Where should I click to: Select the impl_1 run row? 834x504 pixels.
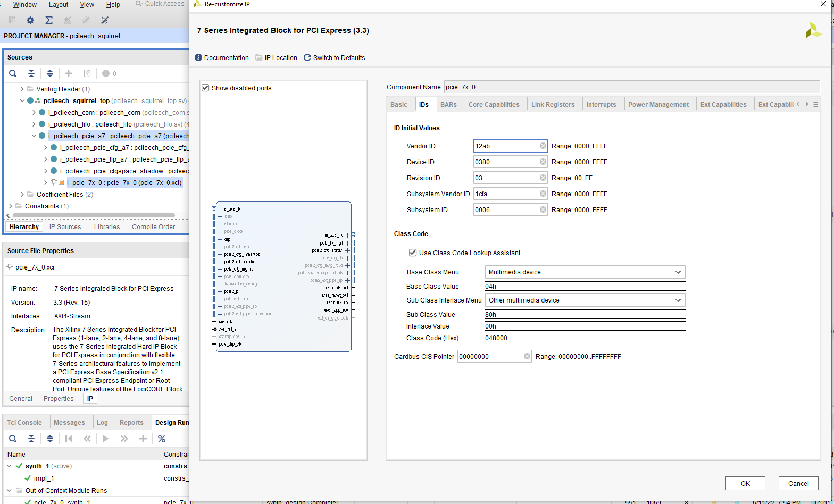(x=44, y=478)
